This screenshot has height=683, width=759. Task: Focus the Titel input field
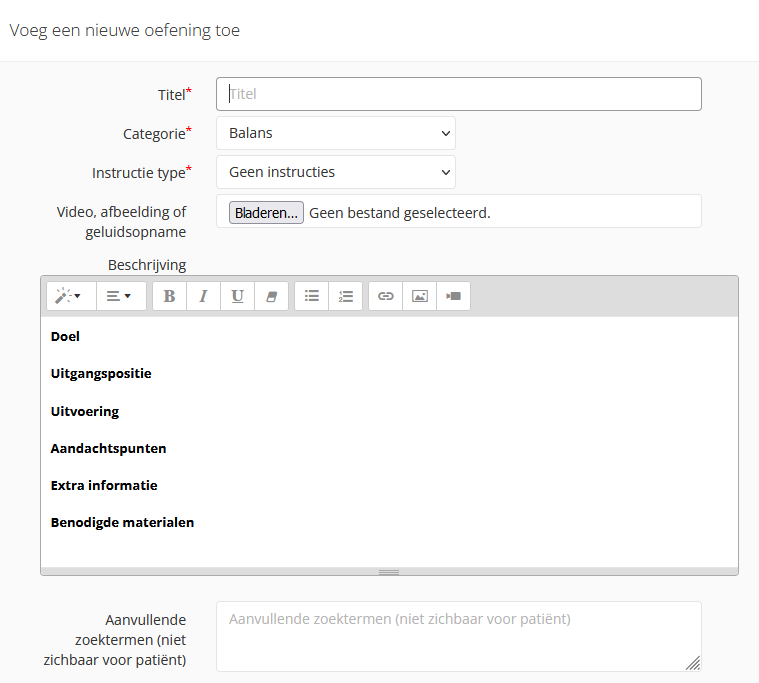point(459,94)
